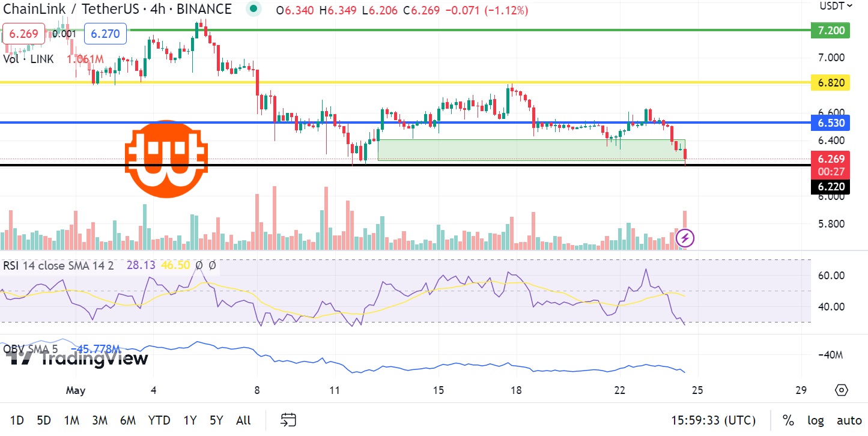This screenshot has height=436, width=868.
Task: Toggle percent scale mode
Action: coord(788,420)
